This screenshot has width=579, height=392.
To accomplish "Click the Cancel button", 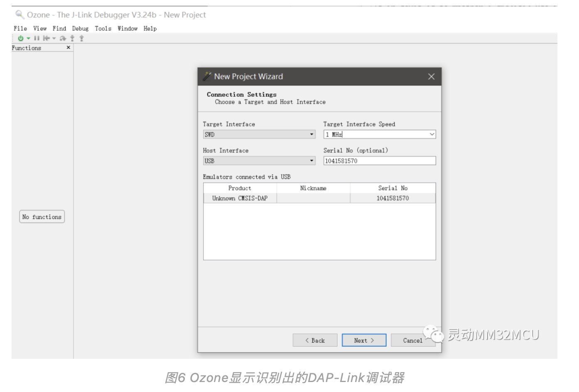I will [413, 341].
